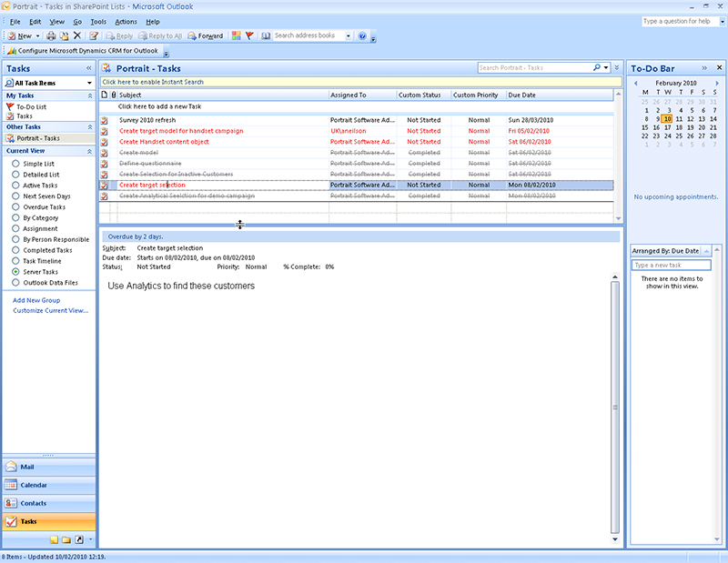Click the blue Help question icon
The width and height of the screenshot is (728, 563).
(x=362, y=35)
